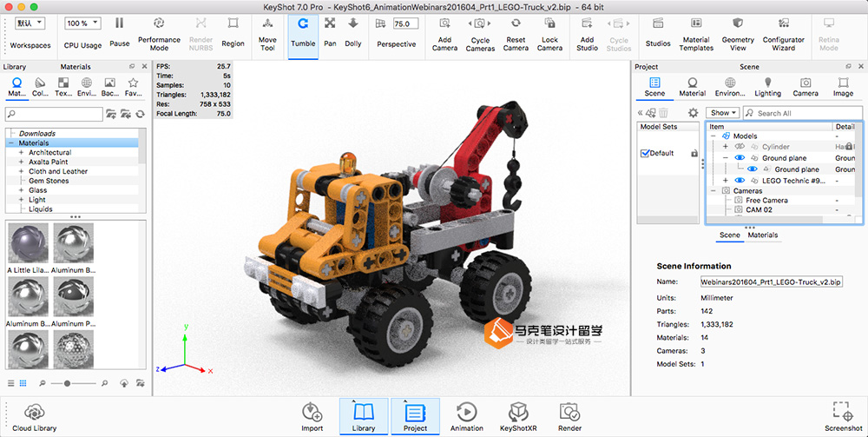Click the import folder icon beside library search
Image resolution: width=868 pixels, height=437 pixels.
126,114
